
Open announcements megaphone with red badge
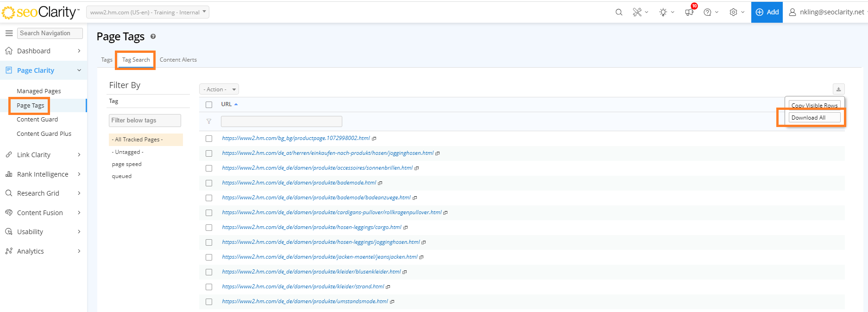point(689,12)
